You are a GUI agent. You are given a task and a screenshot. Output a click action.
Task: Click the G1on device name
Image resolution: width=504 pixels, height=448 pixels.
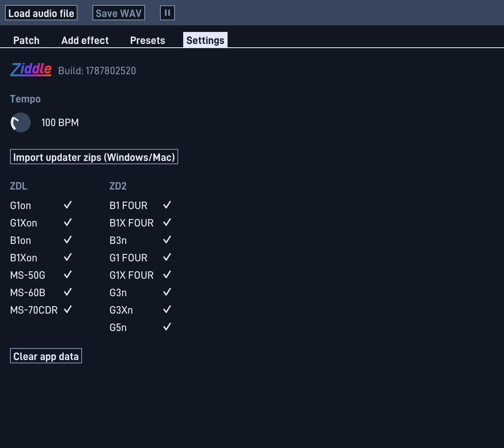pyautogui.click(x=21, y=205)
